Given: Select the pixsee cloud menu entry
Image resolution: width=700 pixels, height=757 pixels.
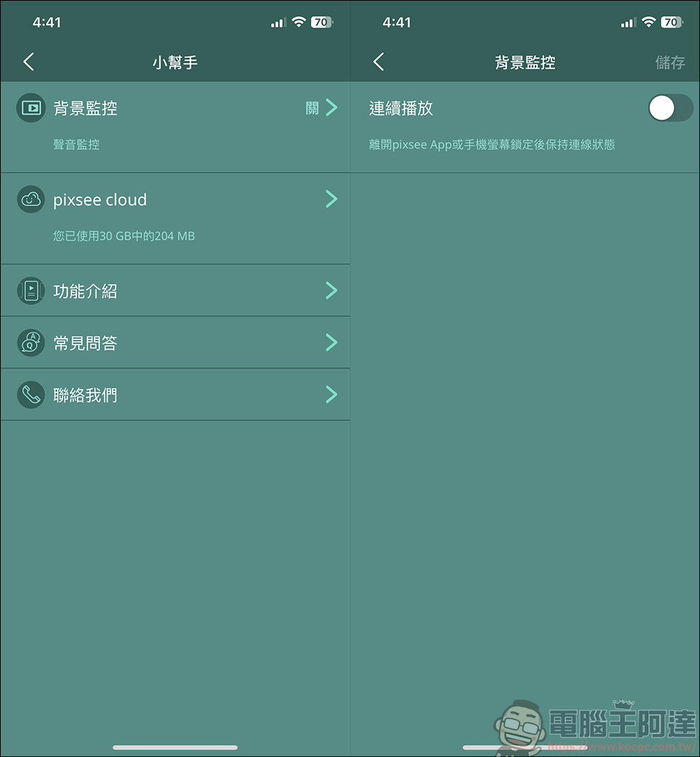Looking at the screenshot, I should pyautogui.click(x=175, y=218).
